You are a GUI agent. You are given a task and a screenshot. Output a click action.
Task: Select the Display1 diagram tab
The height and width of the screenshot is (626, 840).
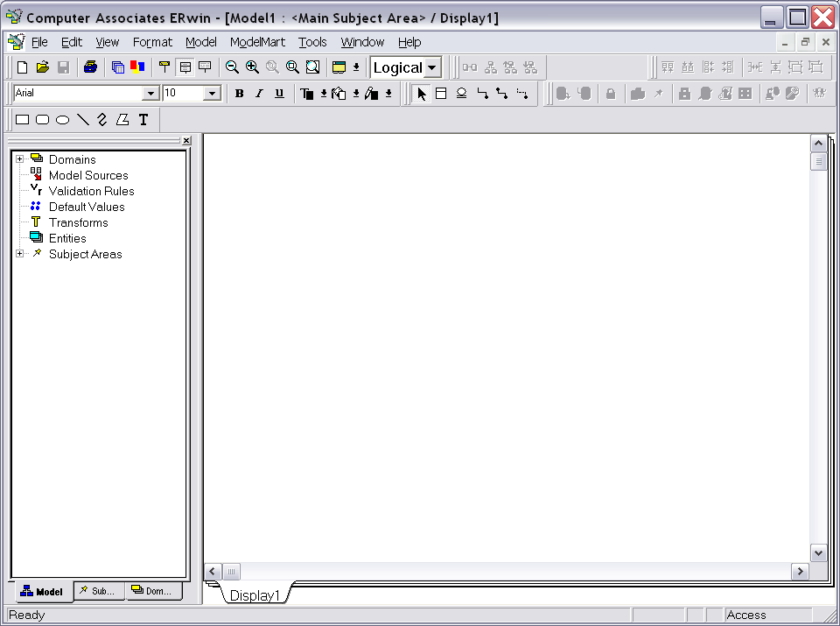[x=255, y=595]
